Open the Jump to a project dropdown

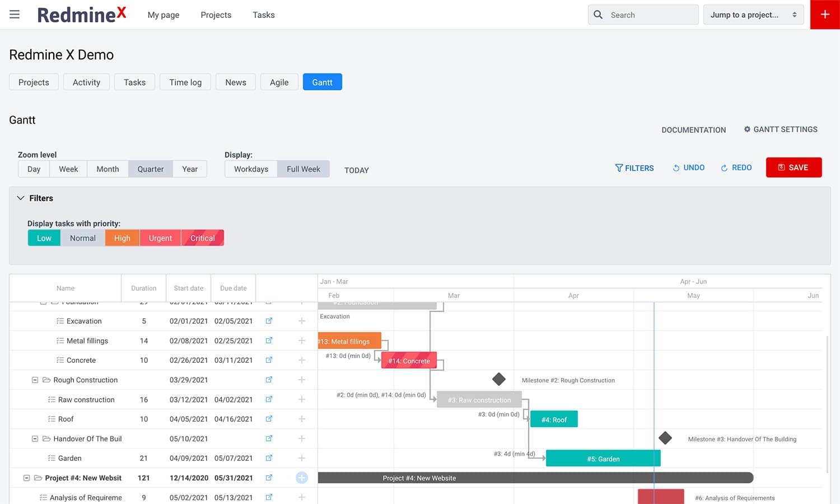pyautogui.click(x=753, y=15)
